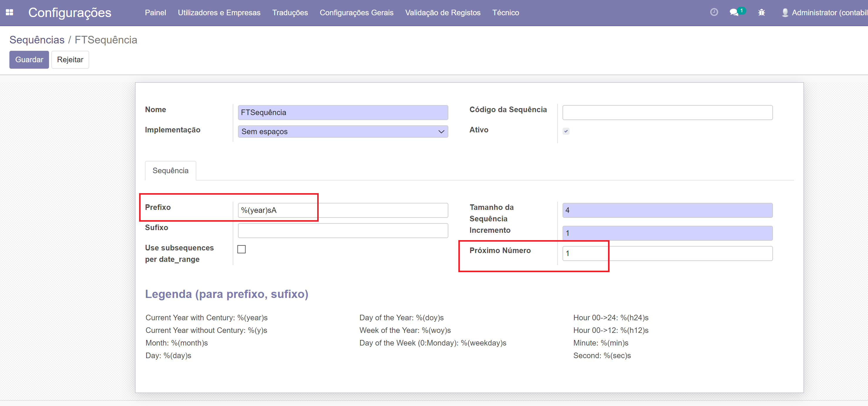
Task: Open the Utilizadores e Empresas menu
Action: click(219, 13)
